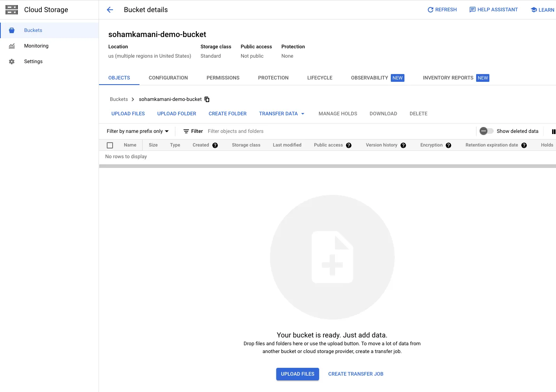Click the blue Upload Files button
Screen dimensions: 556x392
(297, 374)
